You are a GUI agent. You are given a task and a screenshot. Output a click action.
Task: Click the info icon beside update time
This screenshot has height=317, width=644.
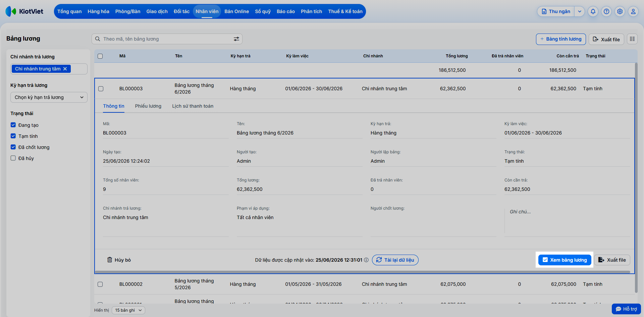(x=366, y=260)
